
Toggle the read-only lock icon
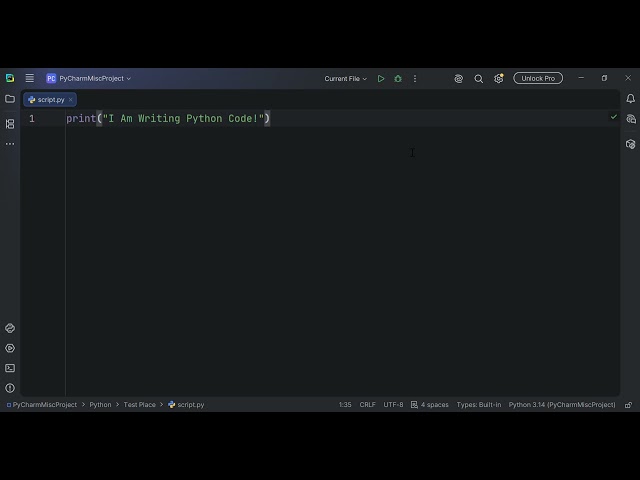pyautogui.click(x=629, y=405)
